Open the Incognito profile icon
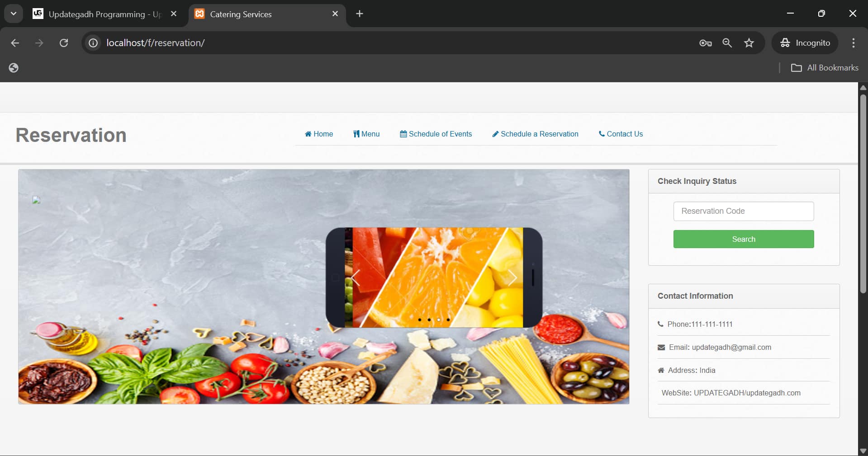Image resolution: width=868 pixels, height=456 pixels. click(x=785, y=43)
